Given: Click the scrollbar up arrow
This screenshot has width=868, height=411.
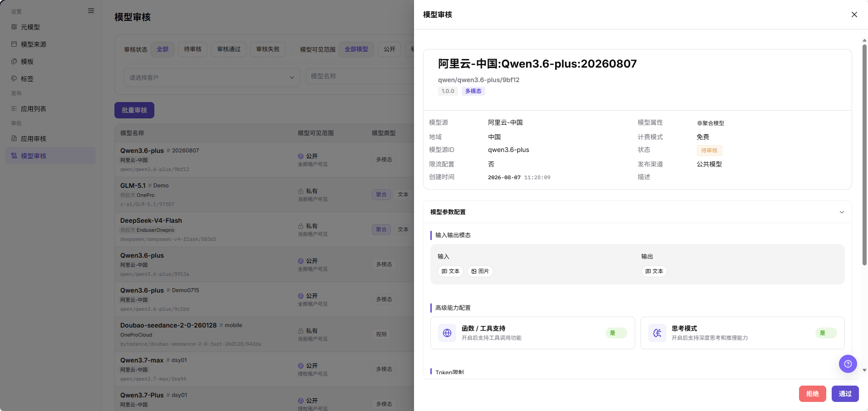Looking at the screenshot, I should click(x=864, y=40).
